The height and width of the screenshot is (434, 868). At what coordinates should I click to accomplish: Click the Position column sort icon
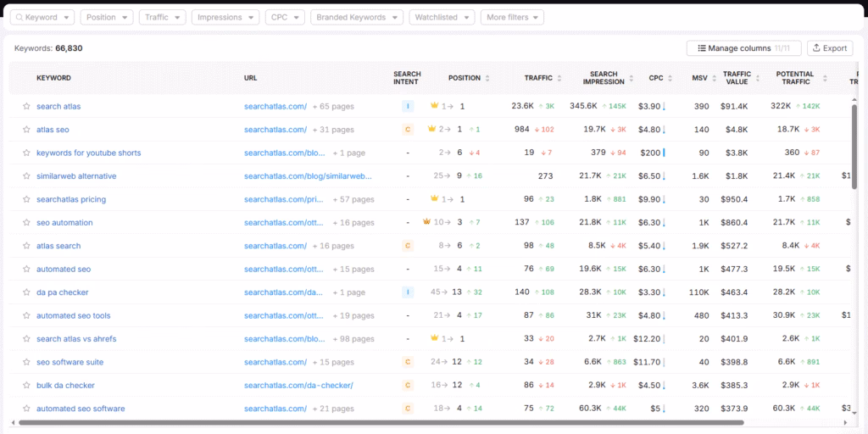point(487,78)
